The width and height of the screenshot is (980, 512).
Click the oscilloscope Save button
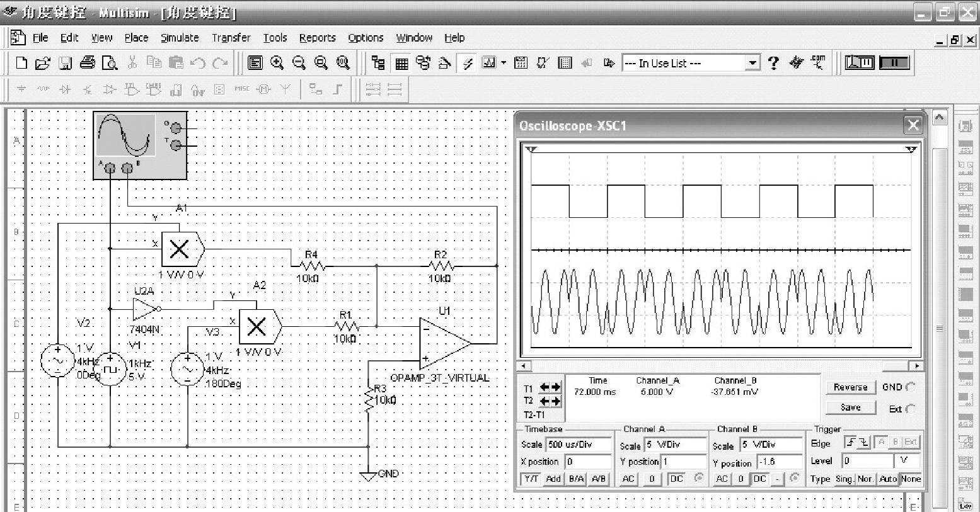850,407
